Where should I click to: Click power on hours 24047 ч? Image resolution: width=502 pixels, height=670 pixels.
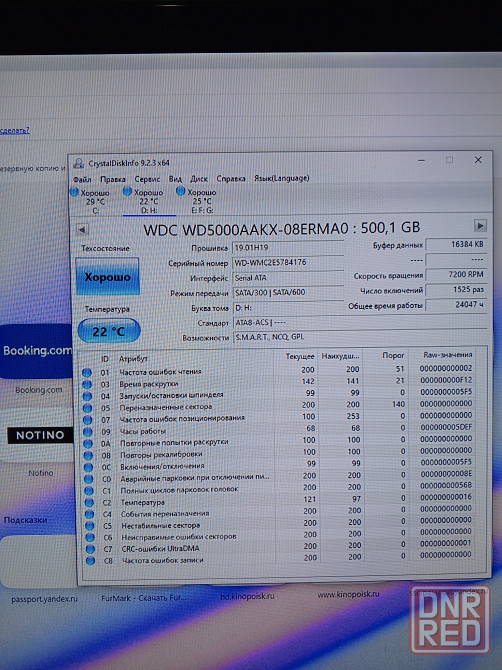coord(456,305)
